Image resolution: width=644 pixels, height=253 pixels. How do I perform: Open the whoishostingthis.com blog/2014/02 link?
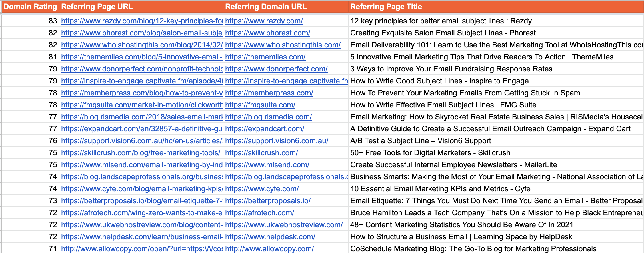142,45
